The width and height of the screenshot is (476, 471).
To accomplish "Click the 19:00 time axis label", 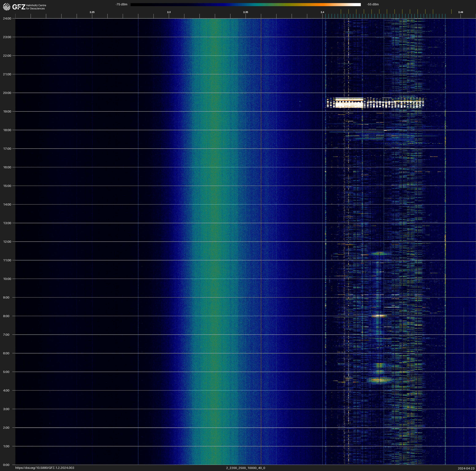I will tap(7, 111).
